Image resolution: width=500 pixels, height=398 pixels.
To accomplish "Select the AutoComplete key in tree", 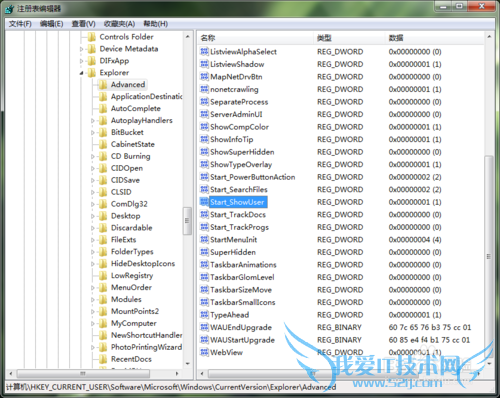I will point(136,108).
